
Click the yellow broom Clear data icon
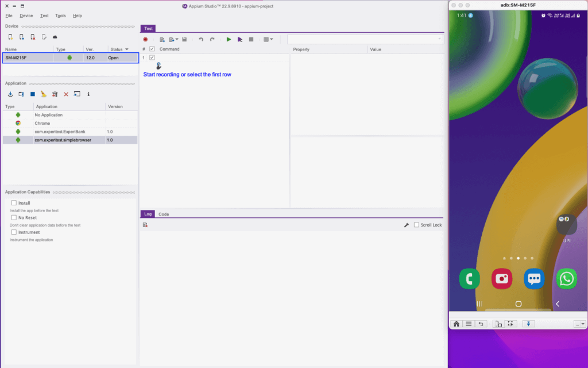44,94
